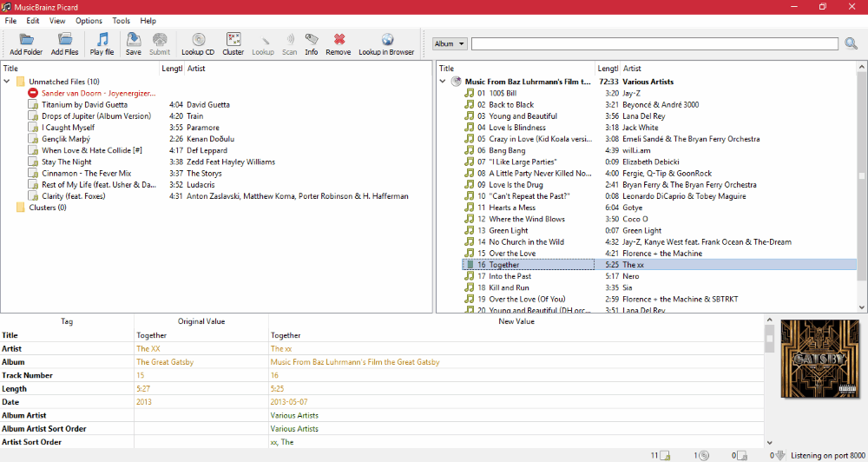Click the Clusters folder icon
Screen dimensions: 868x462
coord(21,208)
